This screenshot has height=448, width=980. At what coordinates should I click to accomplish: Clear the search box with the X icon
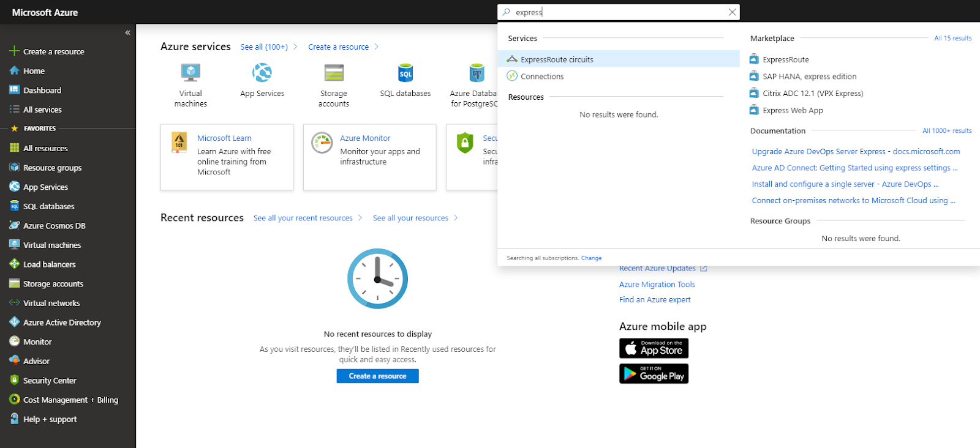click(x=732, y=12)
